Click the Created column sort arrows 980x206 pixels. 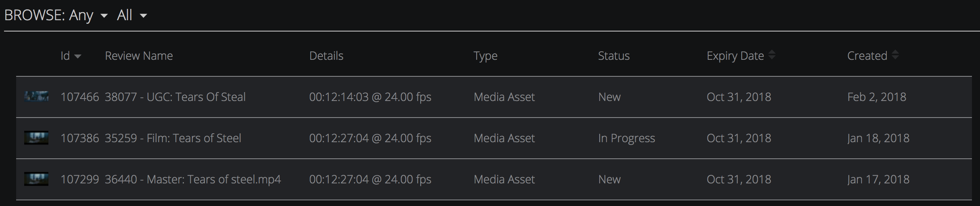point(895,55)
